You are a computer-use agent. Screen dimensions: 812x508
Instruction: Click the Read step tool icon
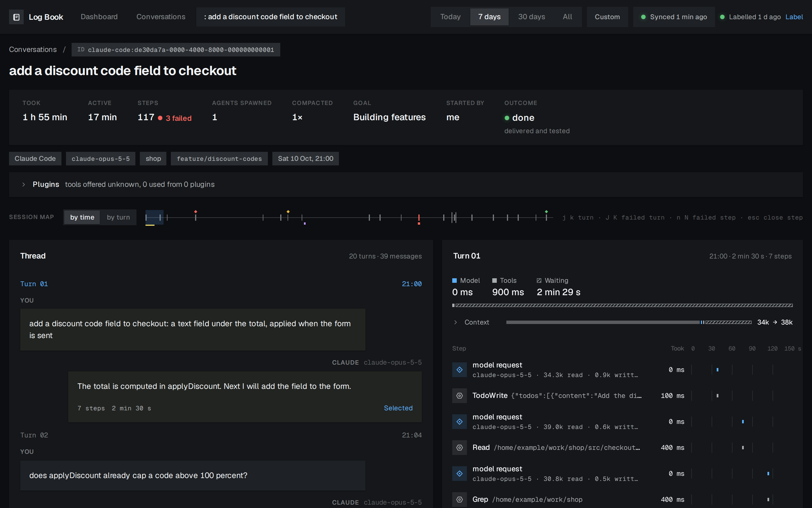(459, 448)
